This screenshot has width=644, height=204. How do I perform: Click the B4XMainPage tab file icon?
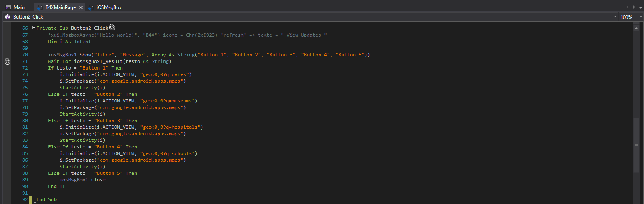click(40, 7)
